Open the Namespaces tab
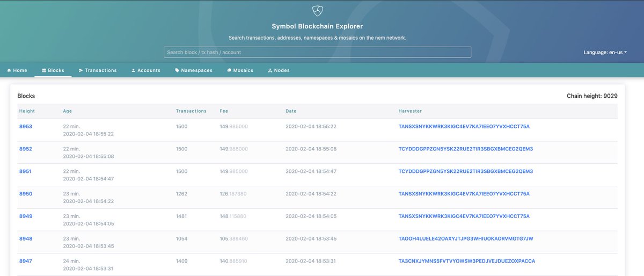 tap(194, 70)
